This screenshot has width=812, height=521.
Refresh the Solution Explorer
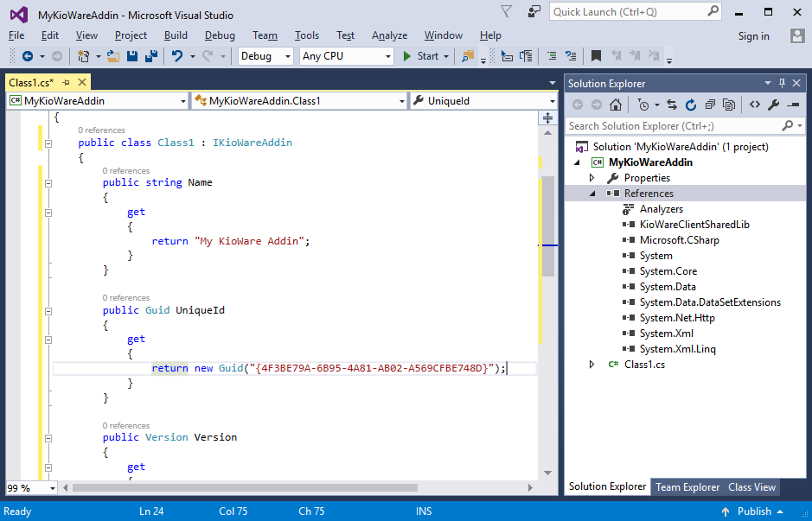click(x=691, y=105)
